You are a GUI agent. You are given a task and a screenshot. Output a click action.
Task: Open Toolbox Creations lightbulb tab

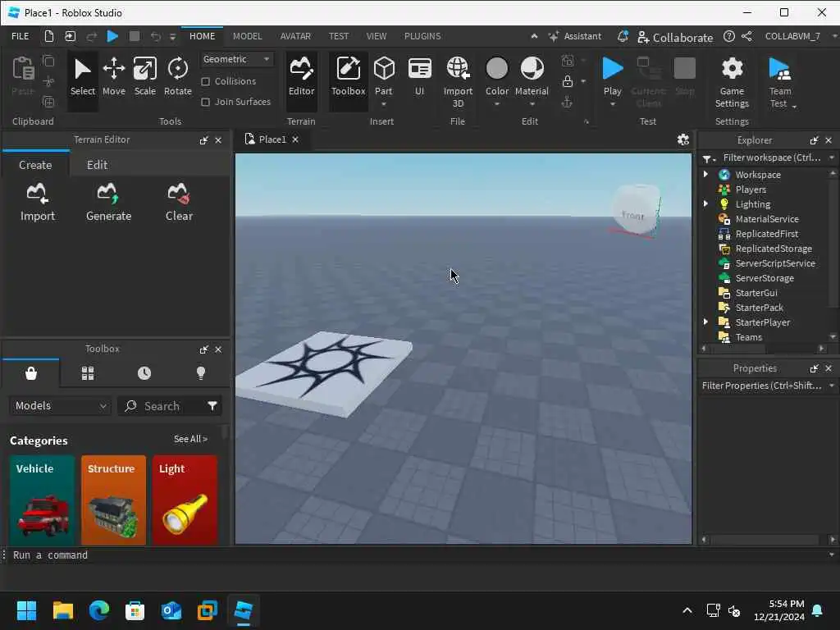(x=201, y=373)
